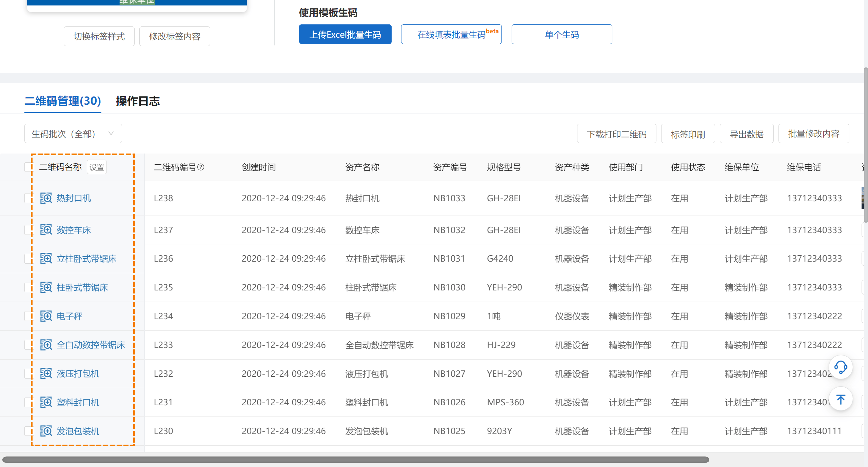This screenshot has height=467, width=868.
Task: Click 上传Excel批量生码 button
Action: pyautogui.click(x=345, y=35)
